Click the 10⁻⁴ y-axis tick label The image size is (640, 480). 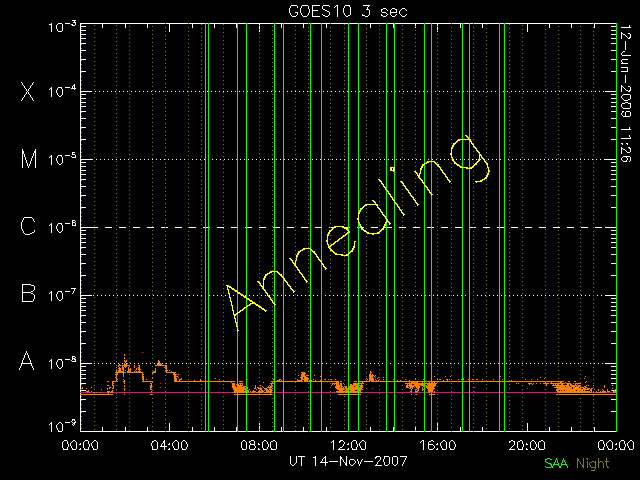[62, 91]
